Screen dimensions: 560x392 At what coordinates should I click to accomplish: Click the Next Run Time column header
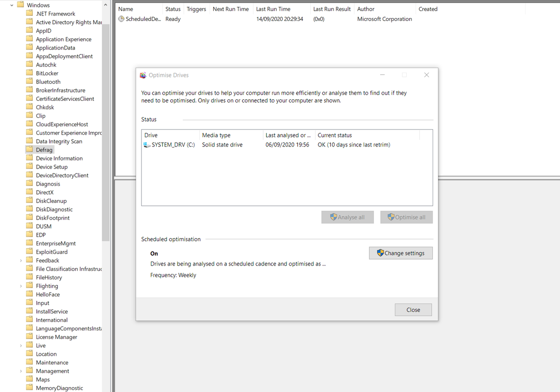coord(231,9)
